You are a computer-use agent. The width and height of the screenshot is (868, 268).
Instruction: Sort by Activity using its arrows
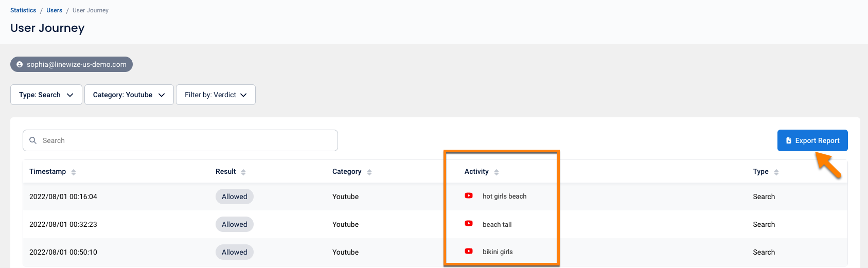coord(497,172)
